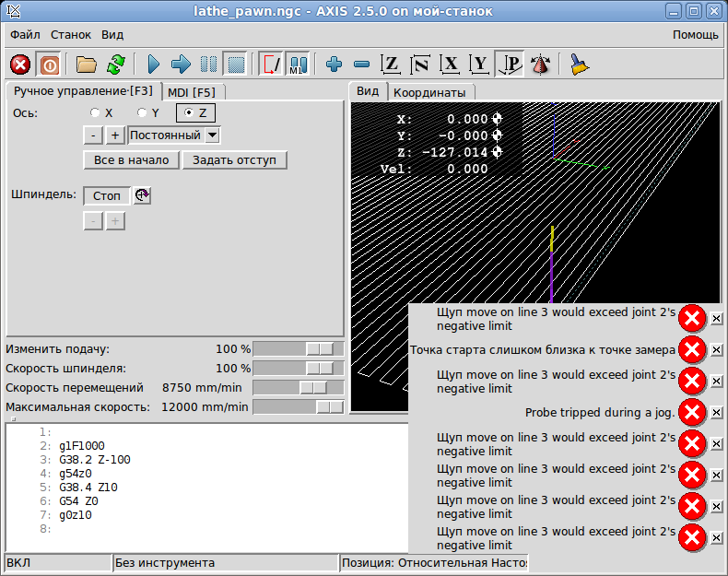Clear live plot with broom icon
Viewport: 728px width, 576px height.
(580, 65)
